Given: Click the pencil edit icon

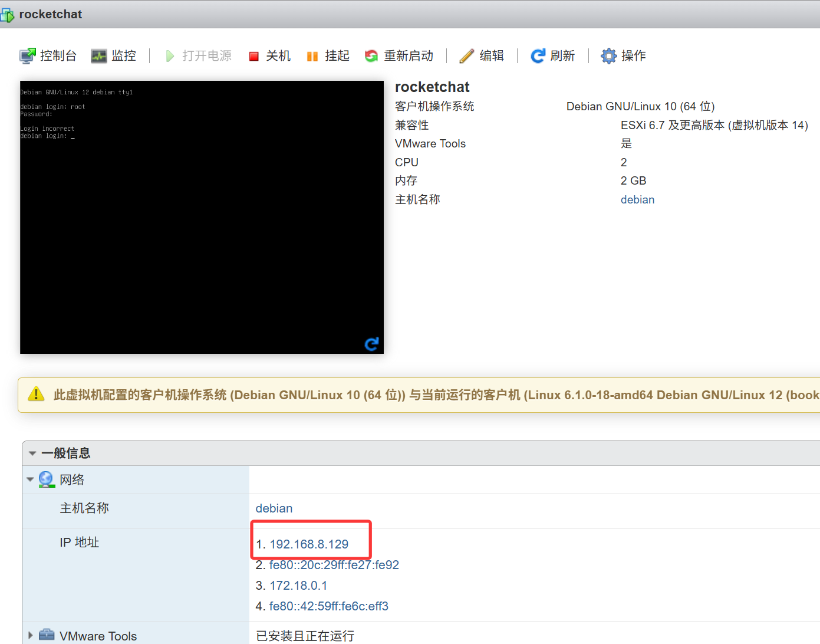Looking at the screenshot, I should 467,56.
